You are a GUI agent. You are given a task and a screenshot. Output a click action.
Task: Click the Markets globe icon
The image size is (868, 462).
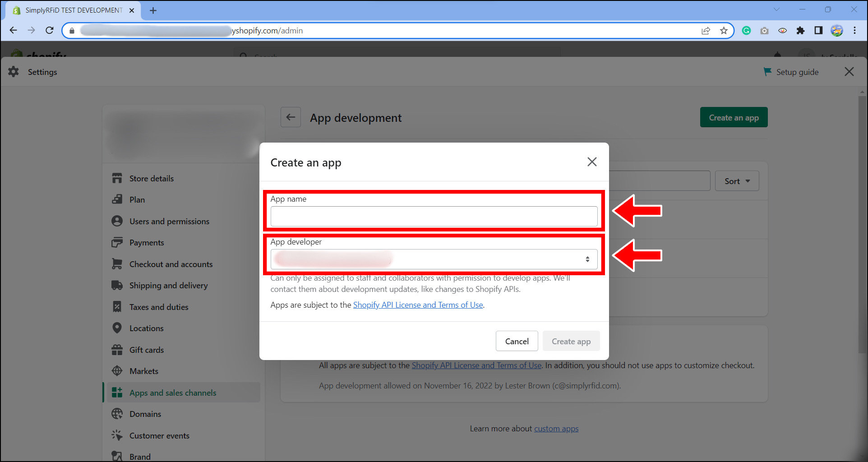pos(117,371)
